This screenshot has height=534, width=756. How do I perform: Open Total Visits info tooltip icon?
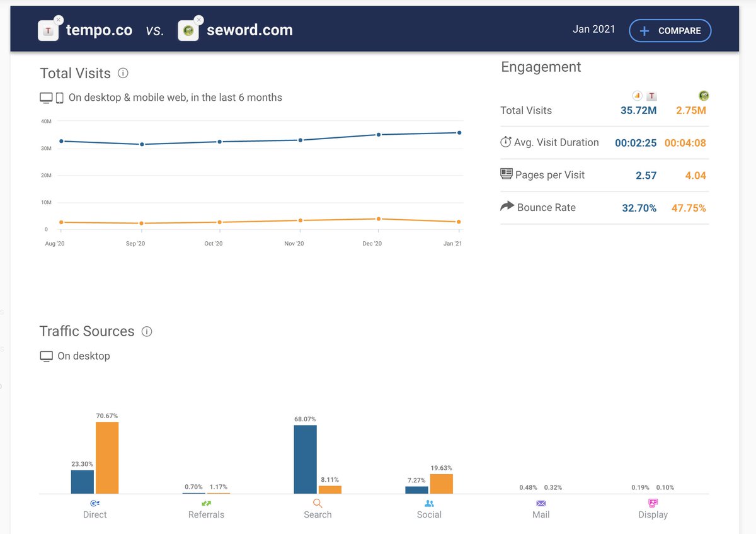click(123, 73)
